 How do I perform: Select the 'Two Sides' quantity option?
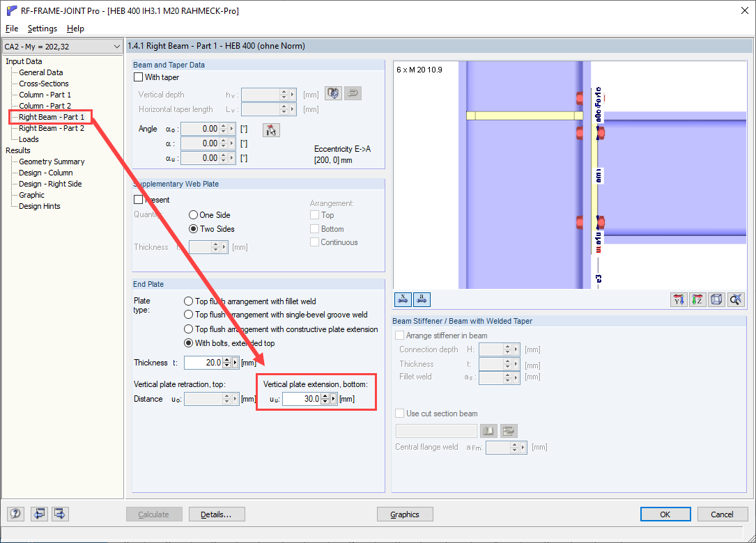[193, 229]
